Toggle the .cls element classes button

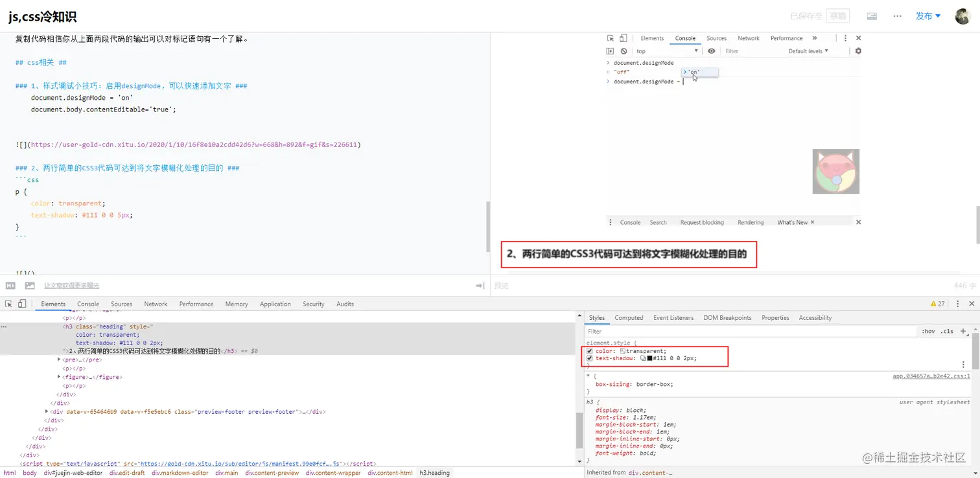(x=948, y=331)
